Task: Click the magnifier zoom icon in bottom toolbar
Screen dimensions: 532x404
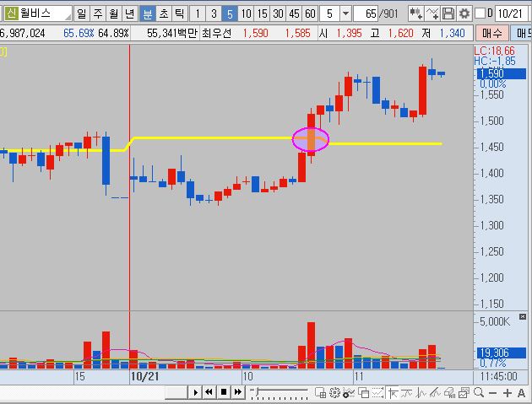Action: point(480,392)
